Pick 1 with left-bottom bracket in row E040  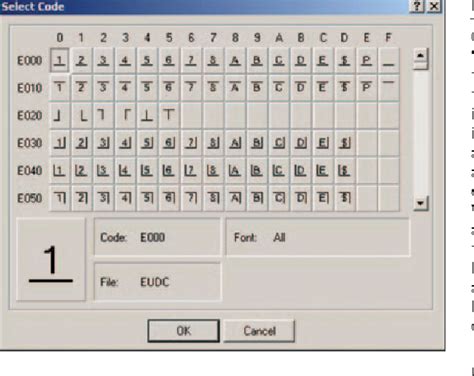point(60,171)
